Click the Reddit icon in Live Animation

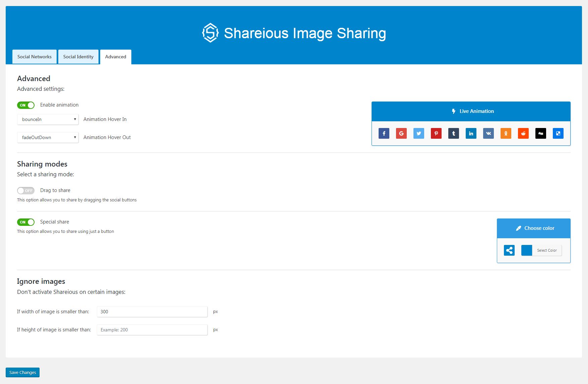[x=523, y=133]
